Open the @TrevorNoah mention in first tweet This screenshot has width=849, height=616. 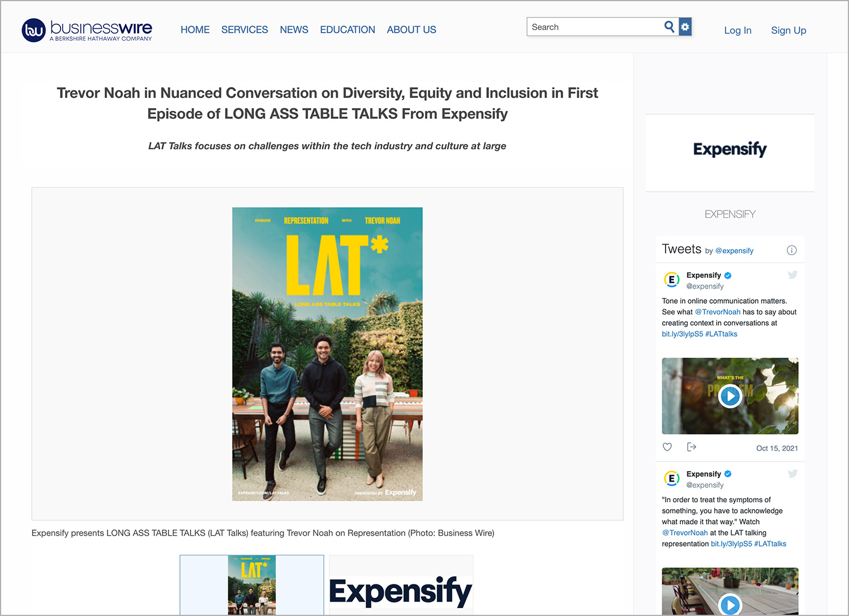(718, 312)
